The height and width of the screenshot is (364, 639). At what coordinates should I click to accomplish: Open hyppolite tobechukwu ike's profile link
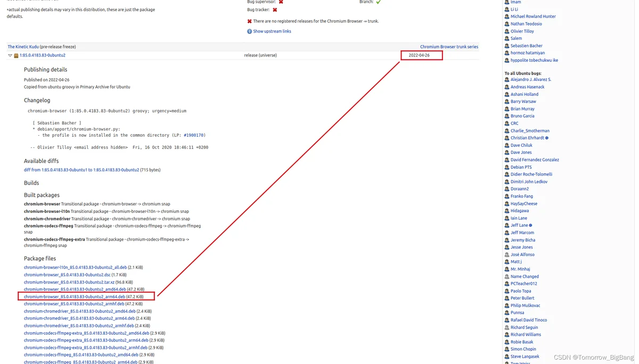click(534, 61)
